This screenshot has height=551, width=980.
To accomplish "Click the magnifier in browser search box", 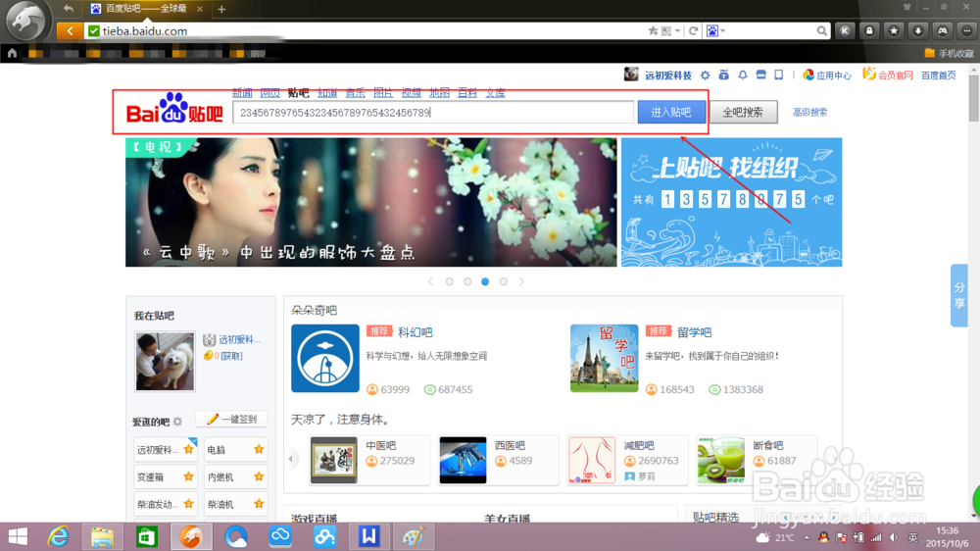I will [821, 30].
